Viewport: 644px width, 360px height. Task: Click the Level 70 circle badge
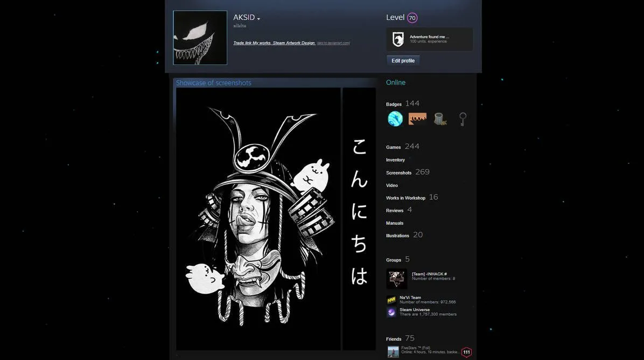(412, 18)
